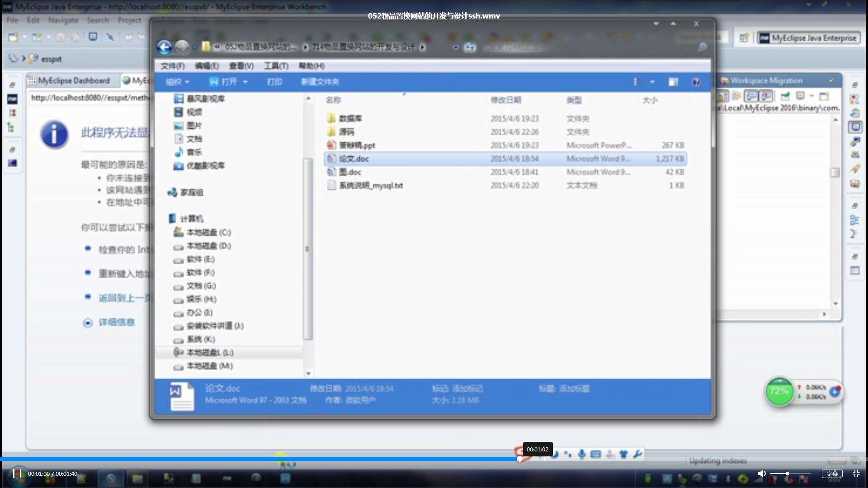The height and width of the screenshot is (488, 868).
Task: Select the 论文.doc file
Action: (505, 159)
